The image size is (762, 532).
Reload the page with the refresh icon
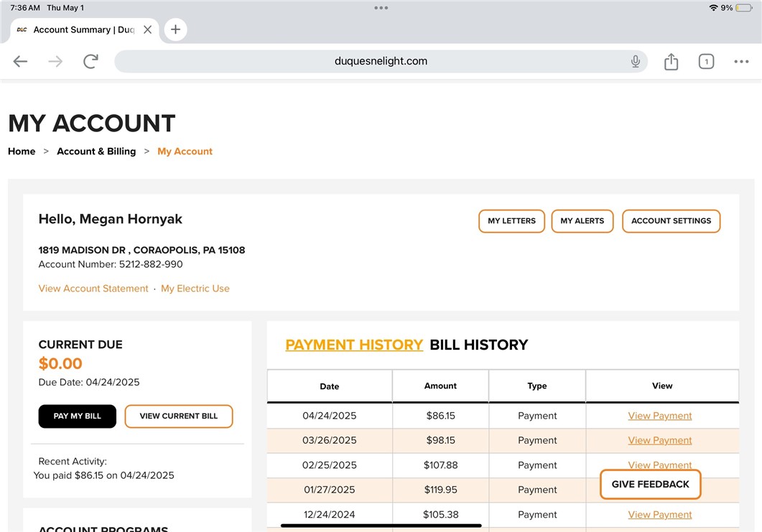coord(91,61)
